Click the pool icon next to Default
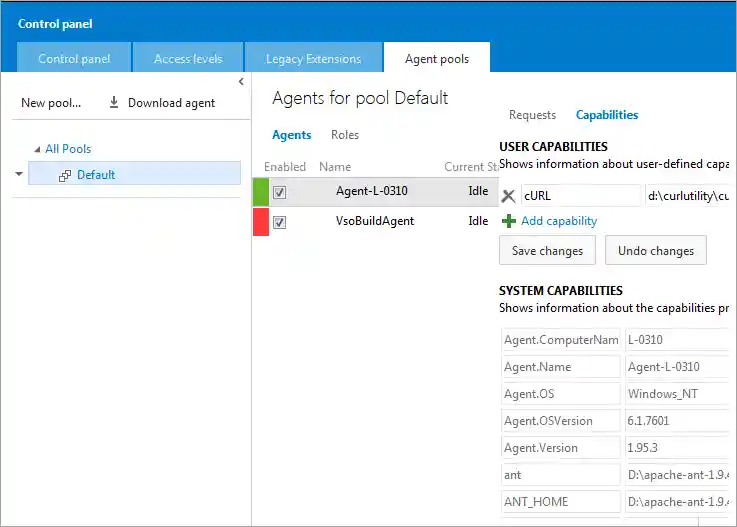The width and height of the screenshot is (737, 527). (65, 175)
